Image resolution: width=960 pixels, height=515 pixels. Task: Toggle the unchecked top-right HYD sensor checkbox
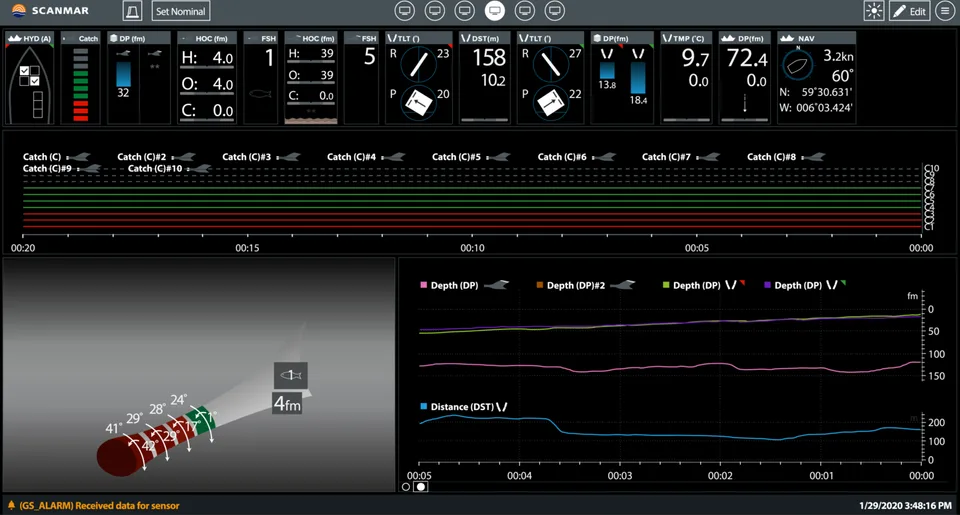coord(35,71)
